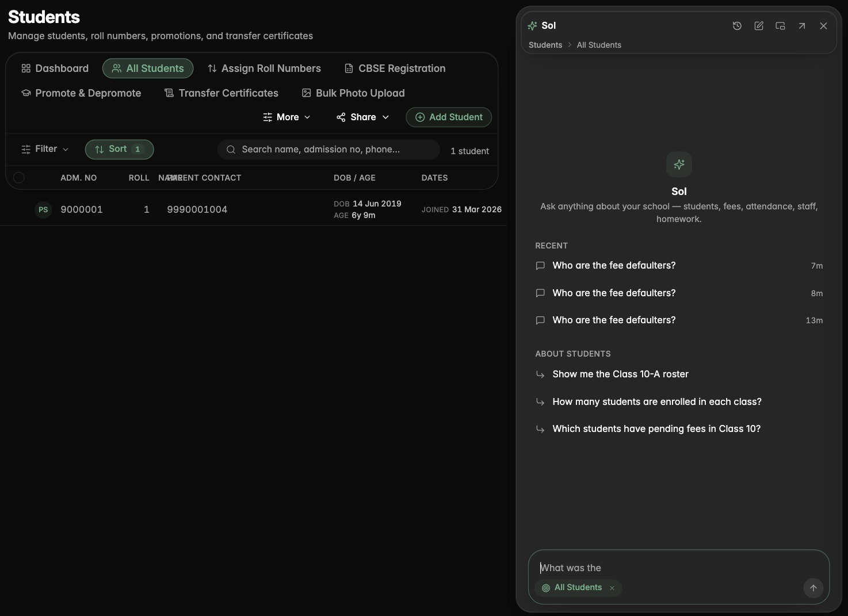This screenshot has width=848, height=616.
Task: Click parent contact 9990001004
Action: (x=197, y=210)
